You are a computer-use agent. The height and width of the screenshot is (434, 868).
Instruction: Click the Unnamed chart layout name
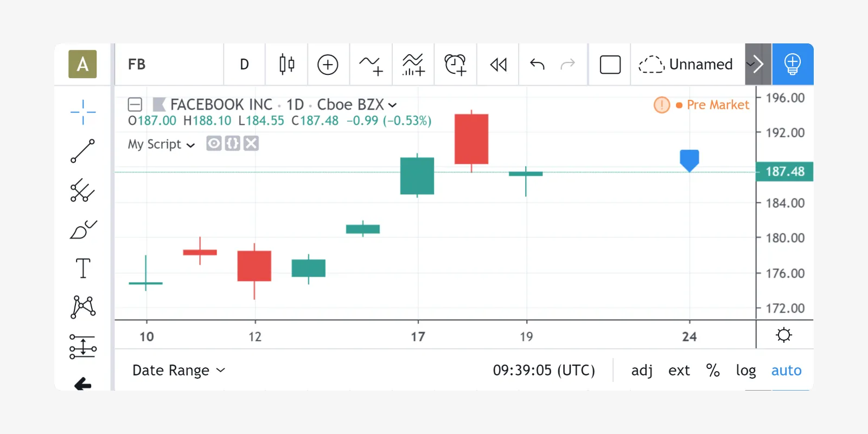tap(700, 65)
